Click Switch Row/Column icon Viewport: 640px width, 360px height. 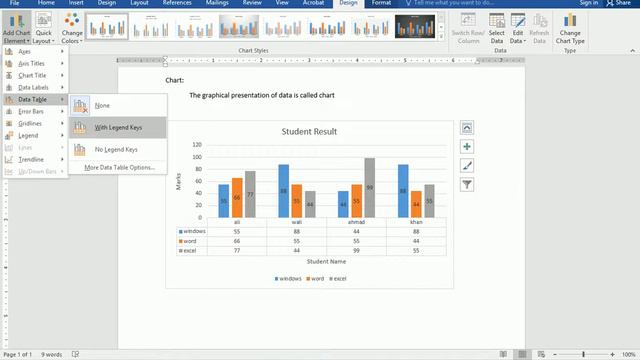[x=468, y=28]
